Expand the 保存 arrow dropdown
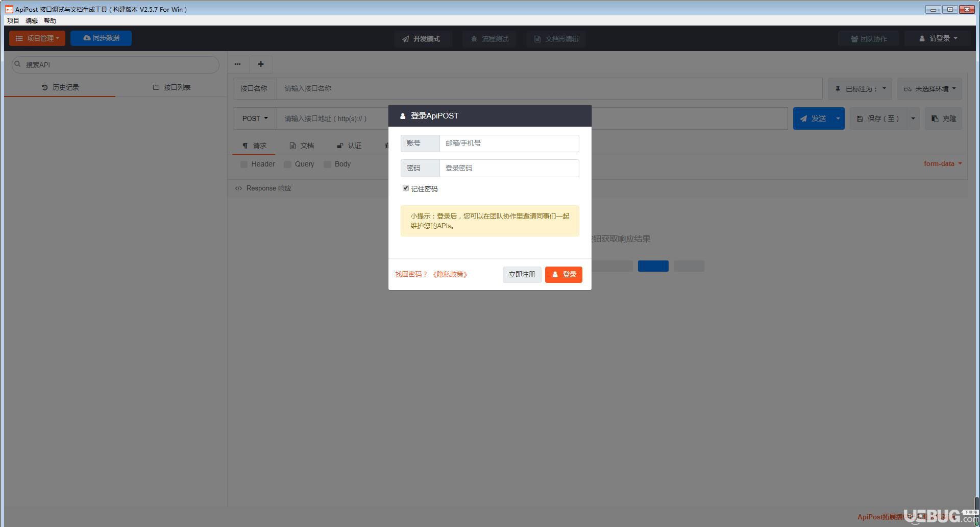 click(913, 118)
